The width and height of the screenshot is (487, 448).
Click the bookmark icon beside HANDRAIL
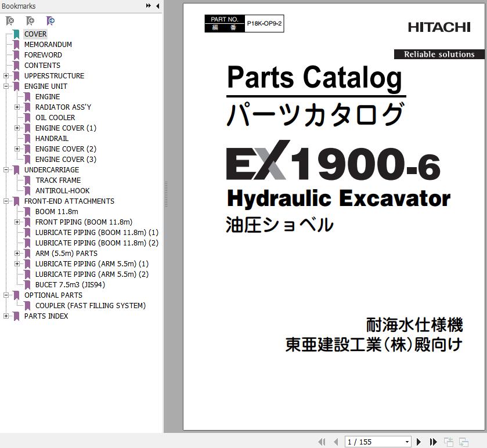[x=27, y=139]
